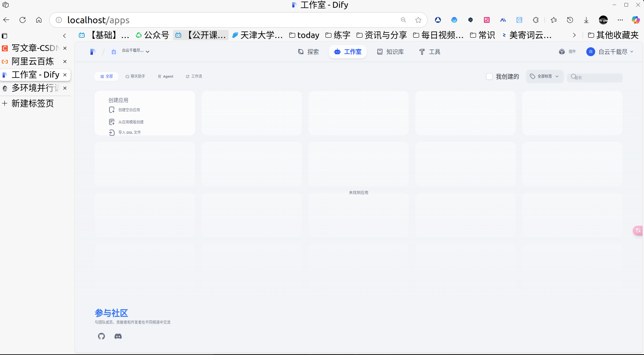The image size is (644, 355).
Task: Open the 美寄词云 bookmark
Action: click(x=526, y=35)
